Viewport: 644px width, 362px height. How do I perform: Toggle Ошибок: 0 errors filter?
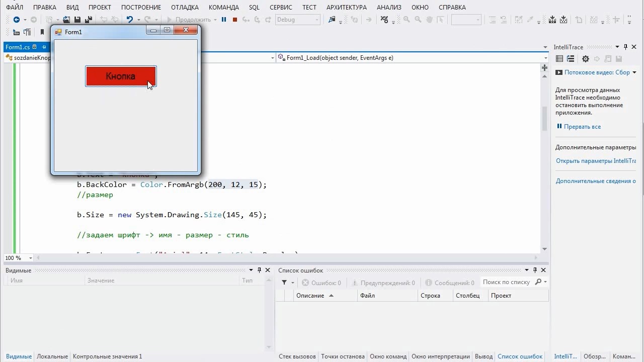click(321, 283)
